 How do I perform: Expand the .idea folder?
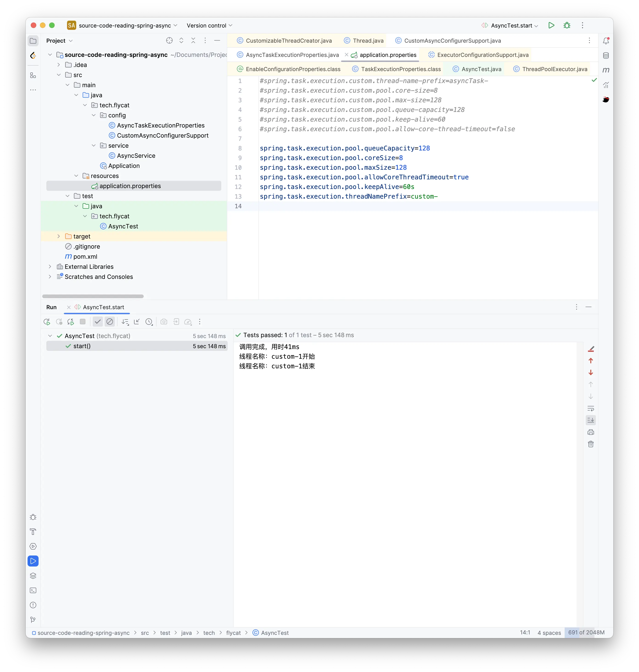pyautogui.click(x=59, y=65)
